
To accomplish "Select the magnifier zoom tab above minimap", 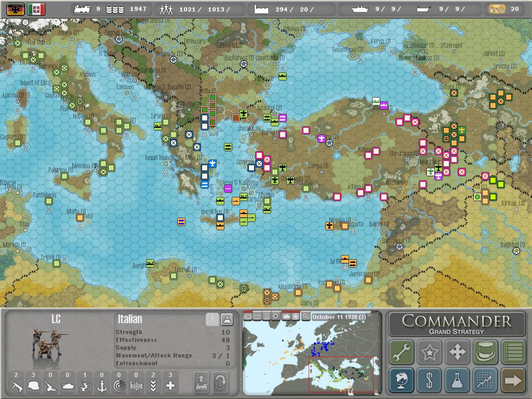I will (x=305, y=316).
